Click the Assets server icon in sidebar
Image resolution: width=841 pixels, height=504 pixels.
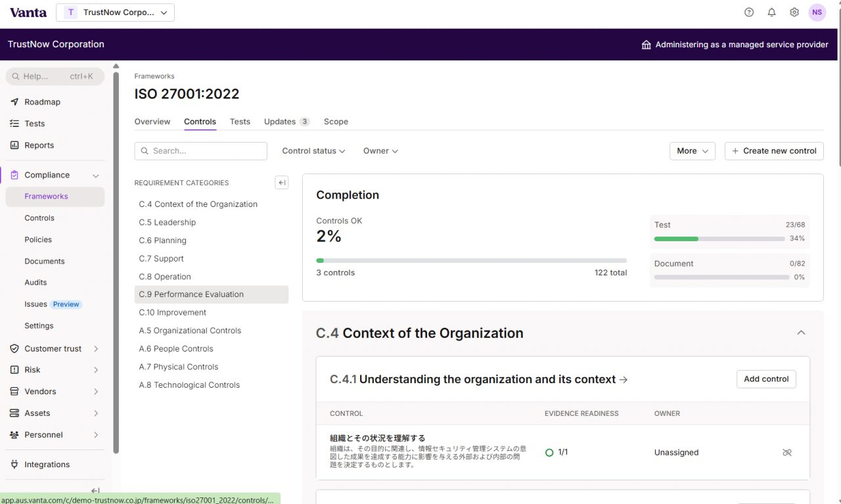tap(14, 413)
